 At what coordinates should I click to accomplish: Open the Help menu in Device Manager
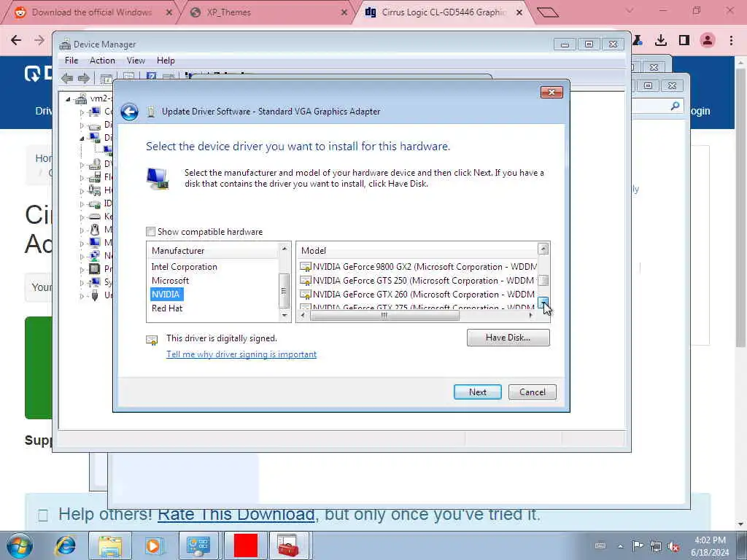[x=166, y=61]
